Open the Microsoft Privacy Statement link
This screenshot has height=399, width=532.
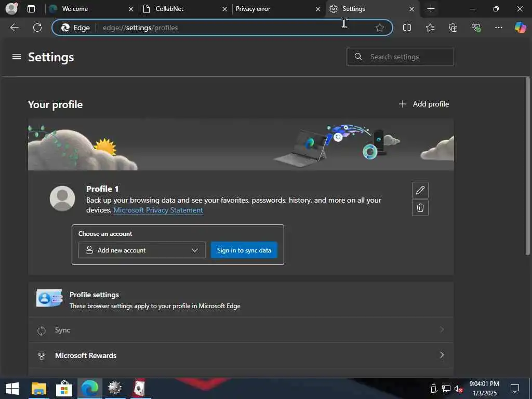pos(158,210)
